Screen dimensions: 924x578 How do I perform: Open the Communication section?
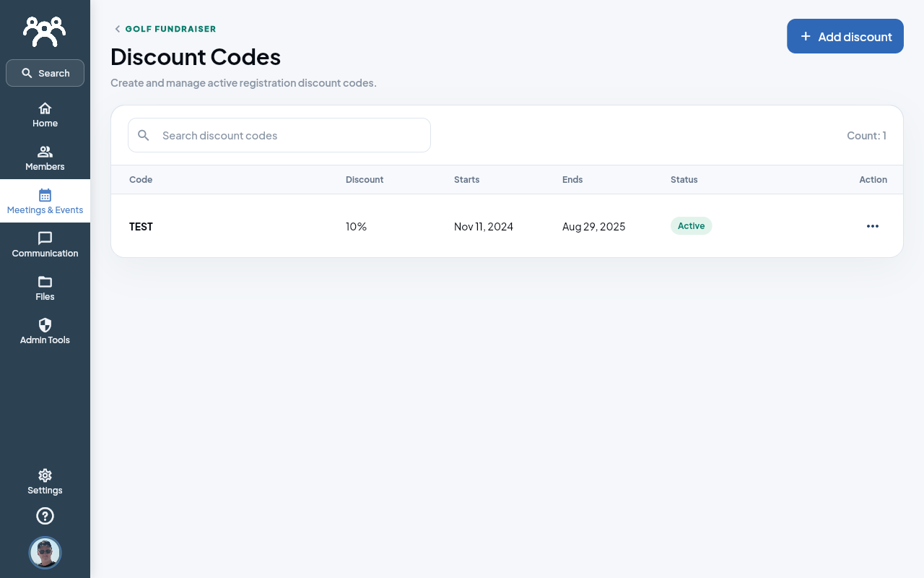coord(45,244)
